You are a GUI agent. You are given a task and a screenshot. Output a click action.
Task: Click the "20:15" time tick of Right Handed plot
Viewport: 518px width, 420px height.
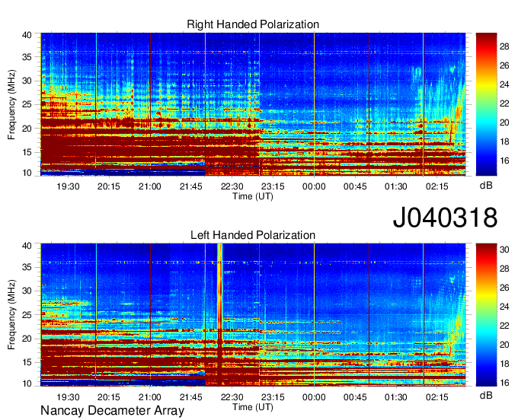point(109,186)
